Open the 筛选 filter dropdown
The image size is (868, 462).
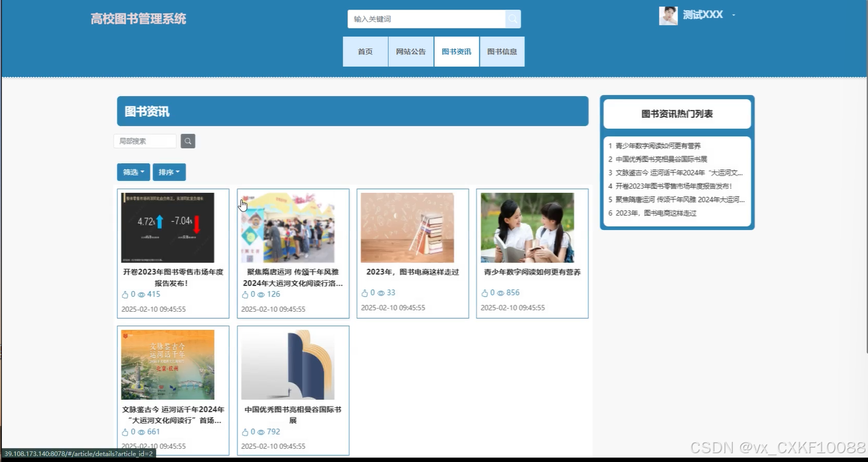pos(133,172)
